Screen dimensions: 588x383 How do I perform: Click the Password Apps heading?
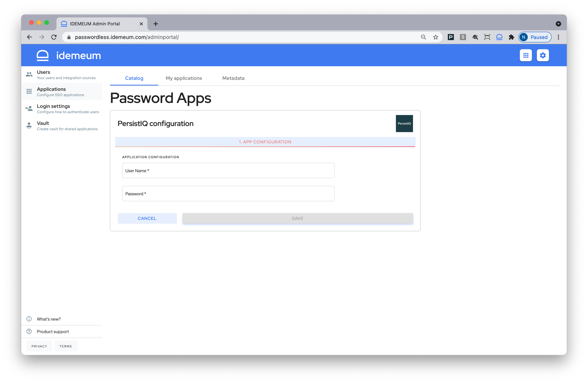(x=161, y=98)
